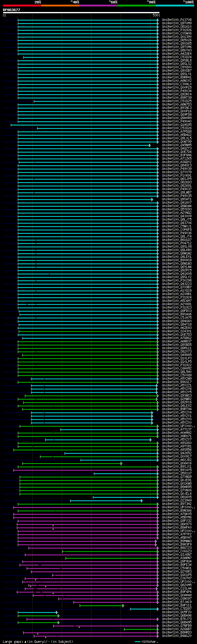Click hit label UniRef100_O82073
The height and width of the screenshot is (644, 197).
tap(177, 352)
